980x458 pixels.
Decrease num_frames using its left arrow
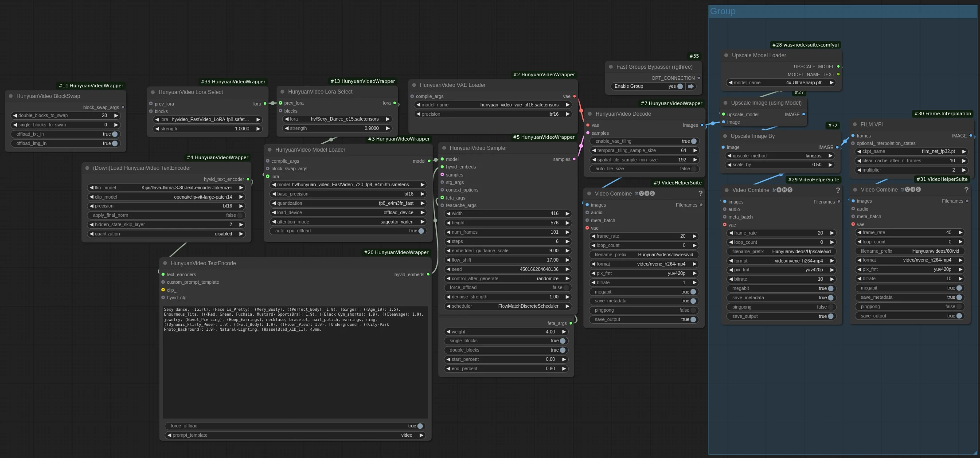tap(448, 232)
